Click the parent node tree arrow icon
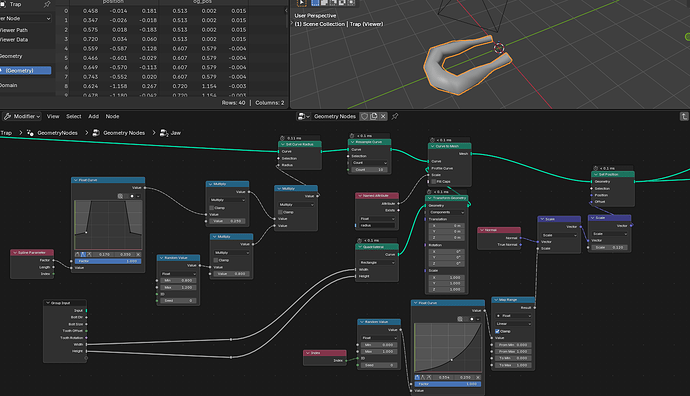 (684, 116)
